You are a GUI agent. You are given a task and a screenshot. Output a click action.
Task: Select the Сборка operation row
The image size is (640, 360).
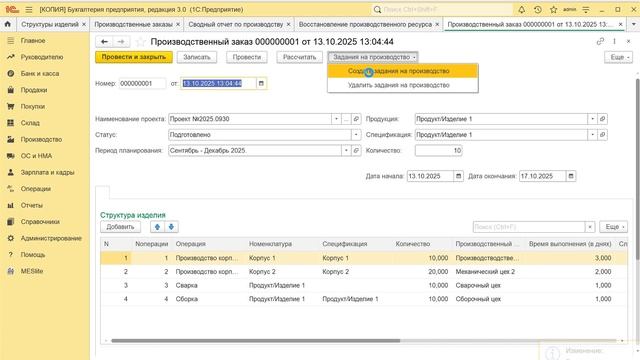(364, 299)
